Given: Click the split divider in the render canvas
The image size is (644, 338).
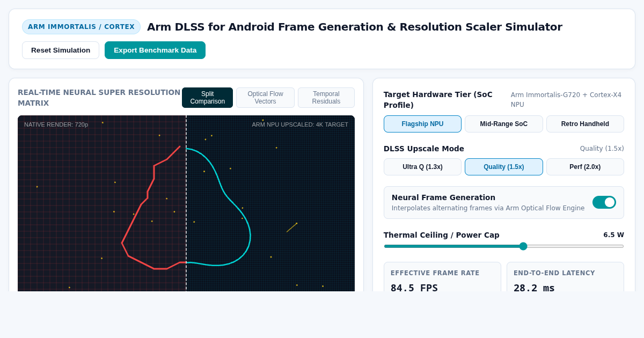Looking at the screenshot, I should click(186, 203).
